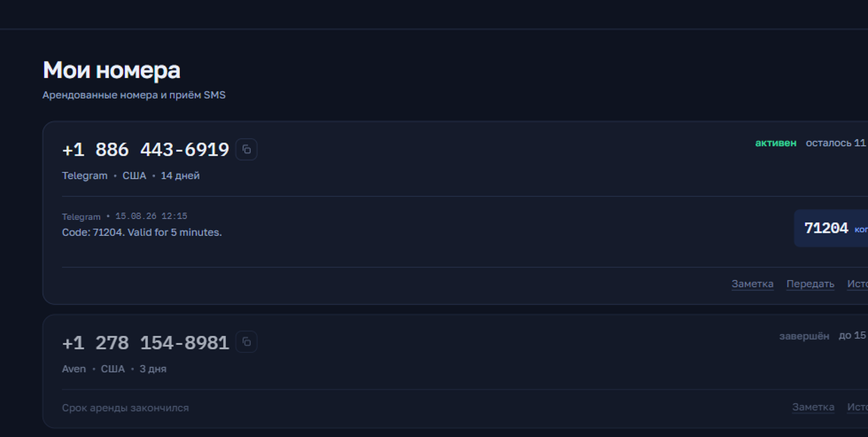
Task: Click the green активен status label
Action: [x=776, y=143]
